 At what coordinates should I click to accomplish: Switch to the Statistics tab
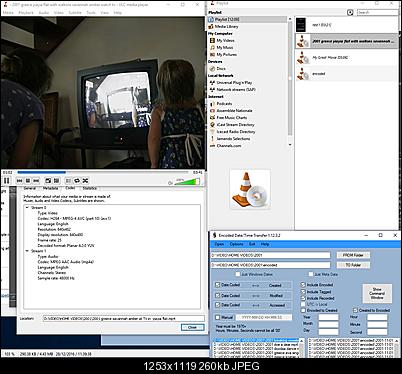pos(90,189)
